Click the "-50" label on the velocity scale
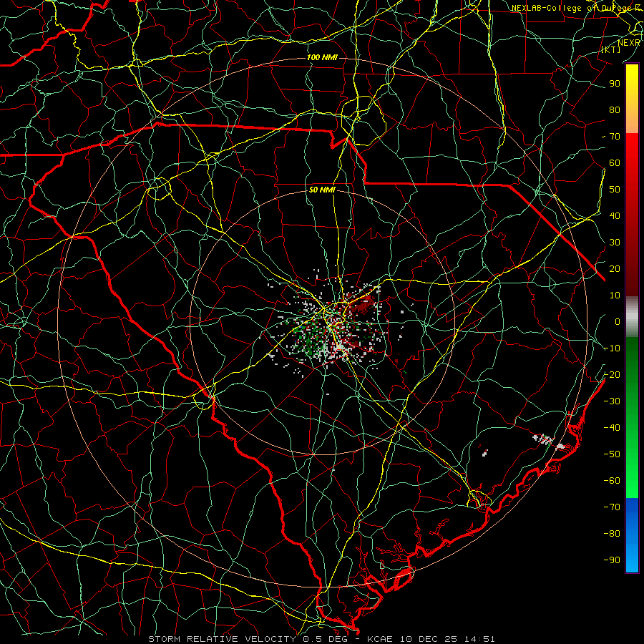 pos(612,454)
